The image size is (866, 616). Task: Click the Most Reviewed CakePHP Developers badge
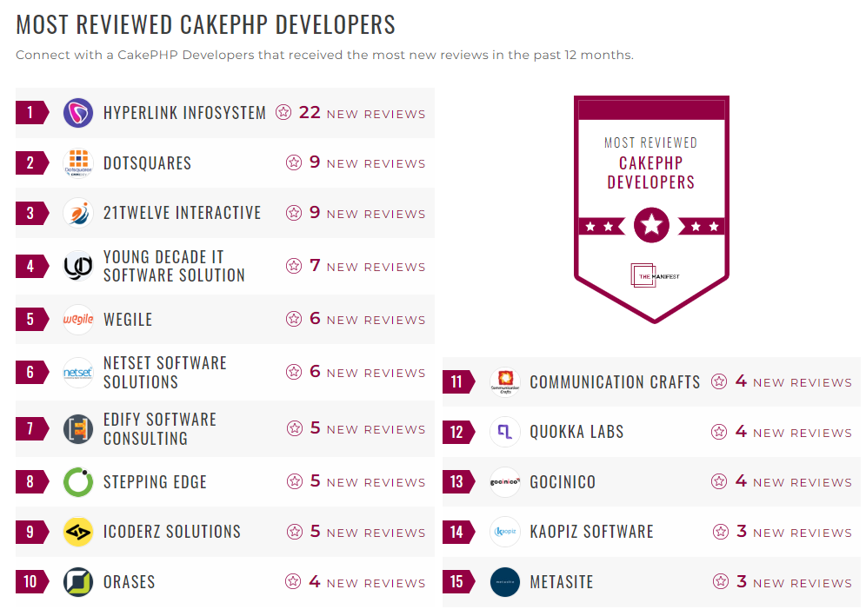click(650, 200)
